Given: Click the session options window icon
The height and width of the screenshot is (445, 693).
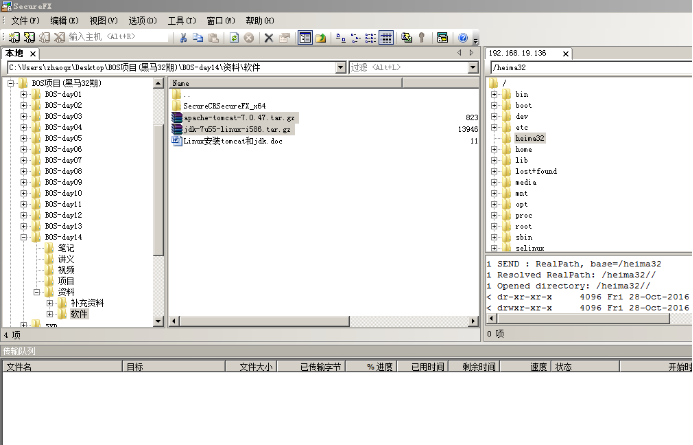Looking at the screenshot, I should pos(442,38).
